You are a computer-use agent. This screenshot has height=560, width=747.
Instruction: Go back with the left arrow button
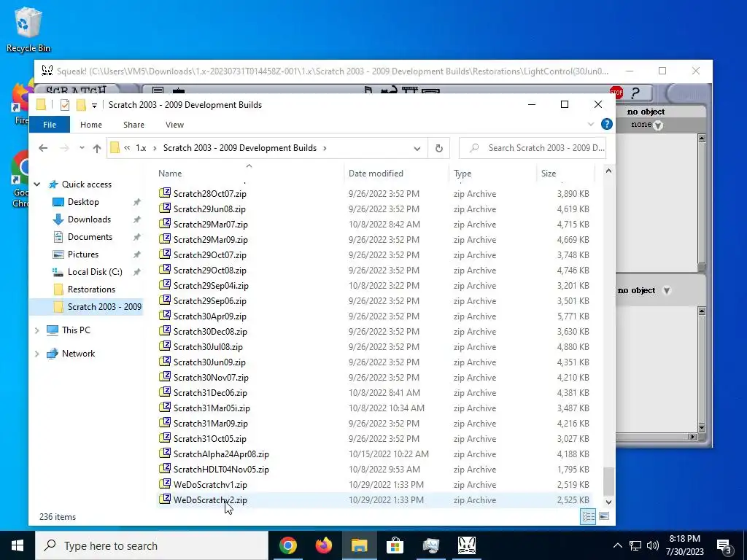(43, 148)
